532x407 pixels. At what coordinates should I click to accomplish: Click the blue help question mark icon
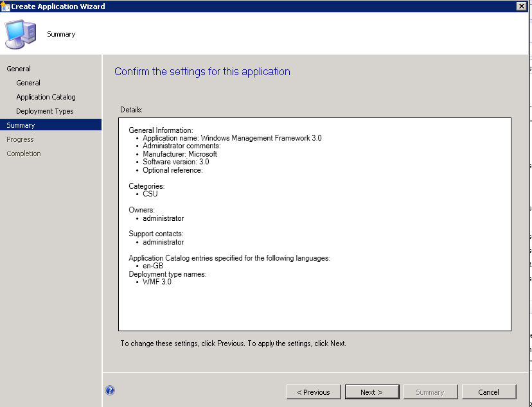click(110, 390)
